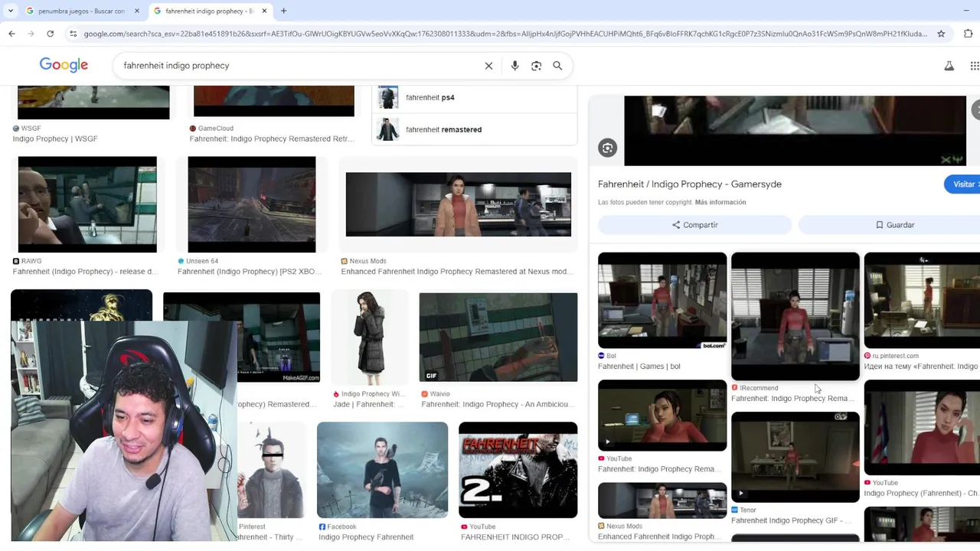This screenshot has height=551, width=980.
Task: Open the Waivio GIF thumbnail
Action: pyautogui.click(x=498, y=337)
